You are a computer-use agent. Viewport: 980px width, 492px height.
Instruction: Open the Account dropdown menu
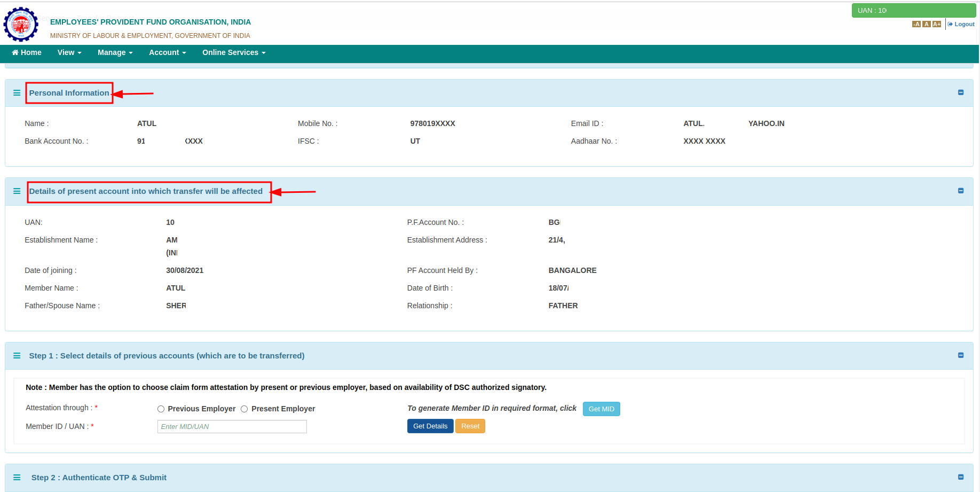point(168,52)
